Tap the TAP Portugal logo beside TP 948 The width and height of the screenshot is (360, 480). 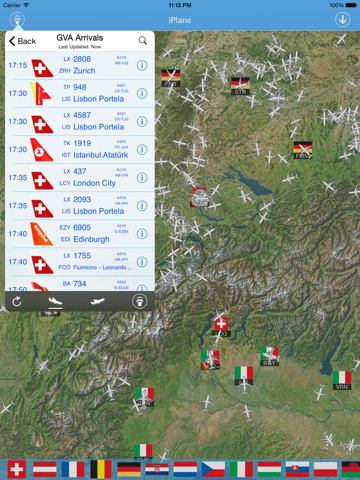(41, 94)
